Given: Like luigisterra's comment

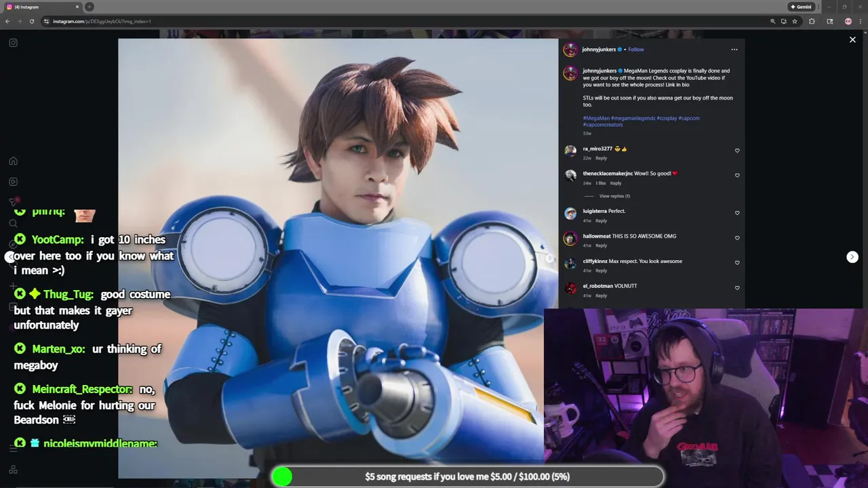Looking at the screenshot, I should (737, 213).
